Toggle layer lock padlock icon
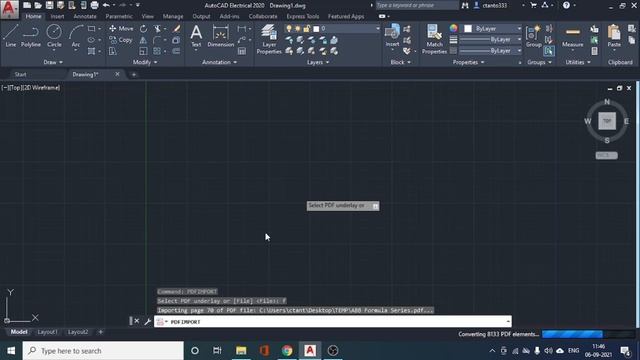The height and width of the screenshot is (360, 640). pyautogui.click(x=306, y=29)
